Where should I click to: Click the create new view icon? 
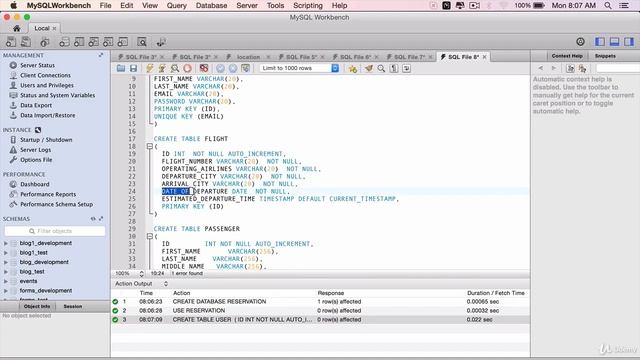pos(93,42)
